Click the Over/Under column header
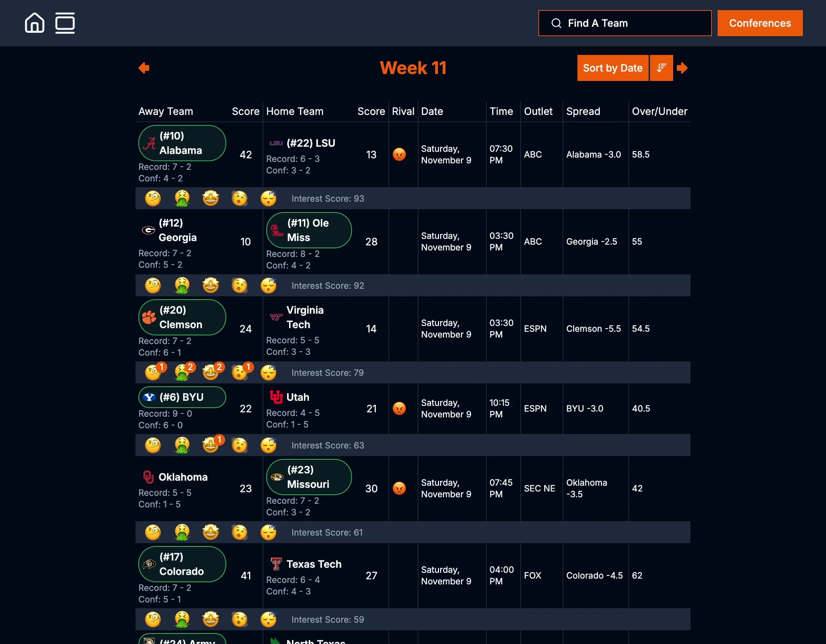Viewport: 826px width, 644px height. tap(659, 111)
